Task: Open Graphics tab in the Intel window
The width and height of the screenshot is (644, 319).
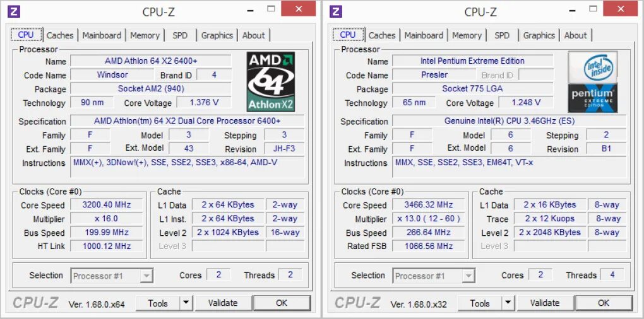Action: pyautogui.click(x=539, y=36)
